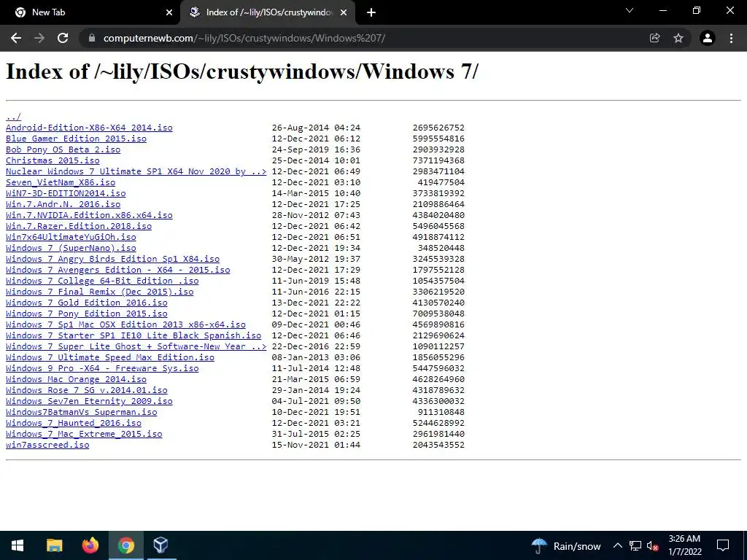The height and width of the screenshot is (560, 747).
Task: Close the New Tab tab
Action: coord(169,13)
